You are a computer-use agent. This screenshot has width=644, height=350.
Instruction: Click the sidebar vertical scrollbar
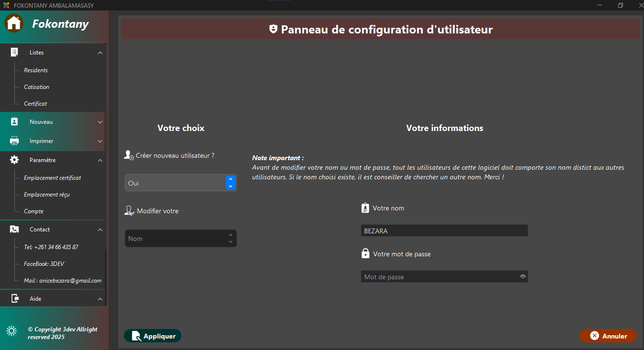click(x=106, y=147)
